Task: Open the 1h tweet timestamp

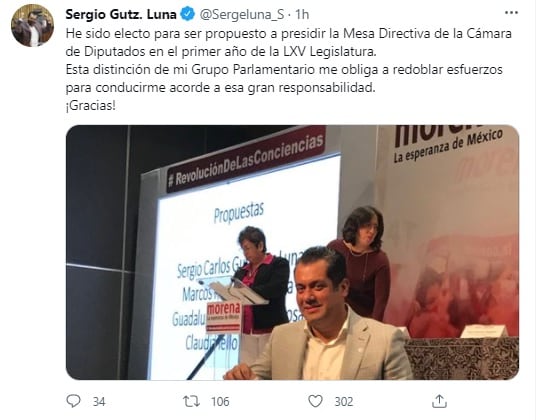Action: [x=302, y=14]
